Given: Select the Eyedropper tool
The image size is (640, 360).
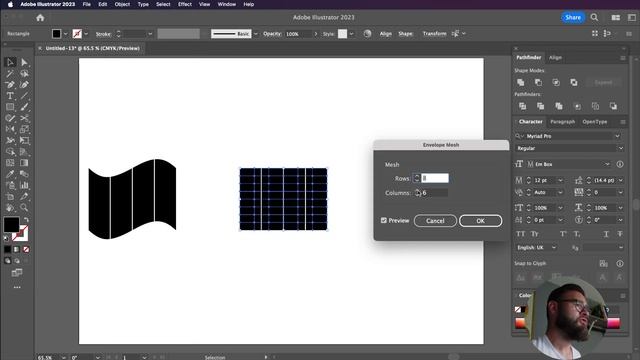Looking at the screenshot, I should (x=10, y=174).
